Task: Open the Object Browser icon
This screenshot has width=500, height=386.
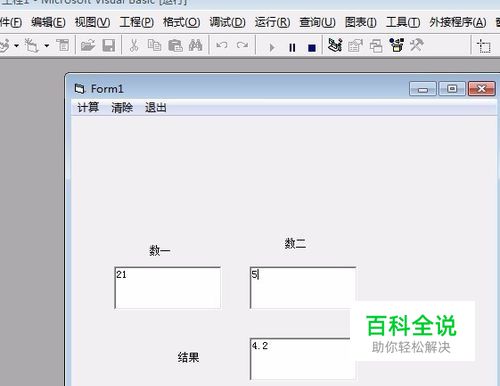Action: (x=397, y=45)
